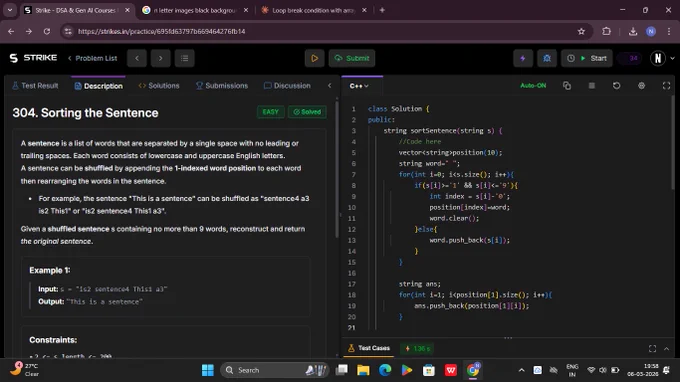The height and width of the screenshot is (382, 680).
Task: Open the Test Cases tab
Action: point(369,348)
